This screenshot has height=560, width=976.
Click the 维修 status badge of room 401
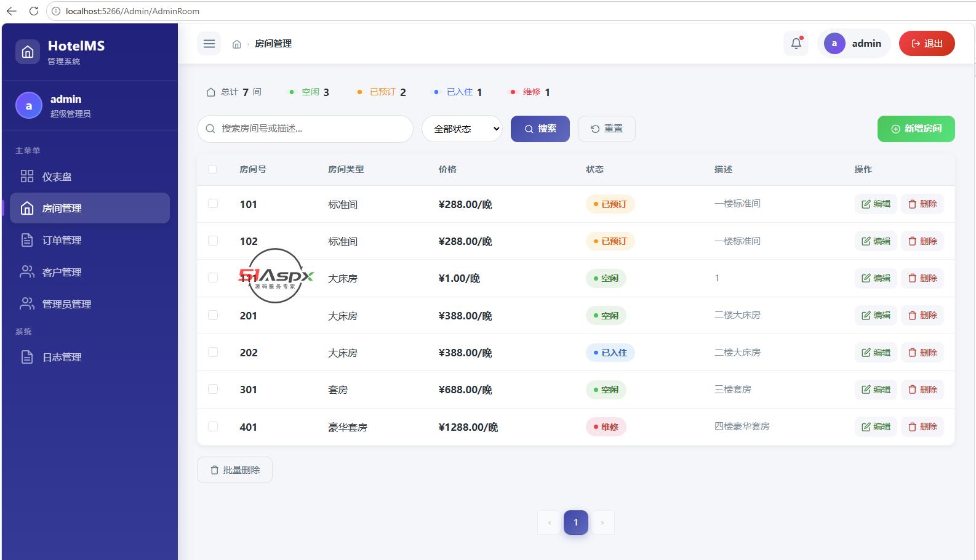[x=606, y=426]
